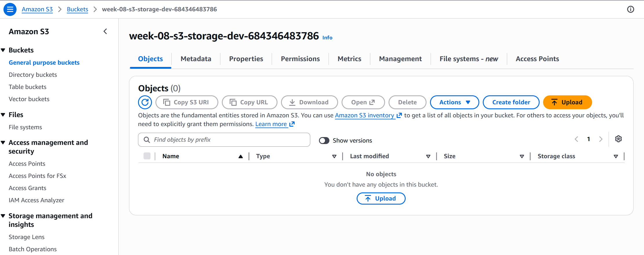644x255 pixels.
Task: Click the Copy URL button
Action: pos(250,102)
